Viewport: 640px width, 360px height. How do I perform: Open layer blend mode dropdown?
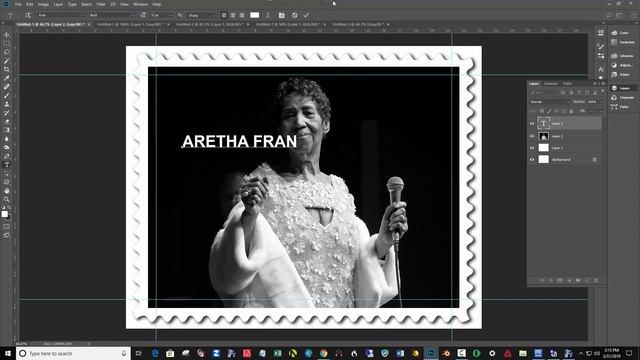[549, 102]
